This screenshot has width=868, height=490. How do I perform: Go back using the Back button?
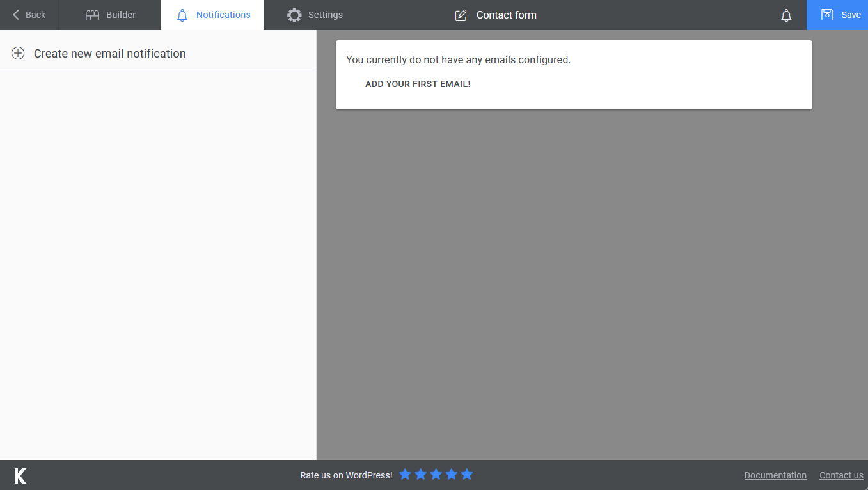(x=29, y=15)
